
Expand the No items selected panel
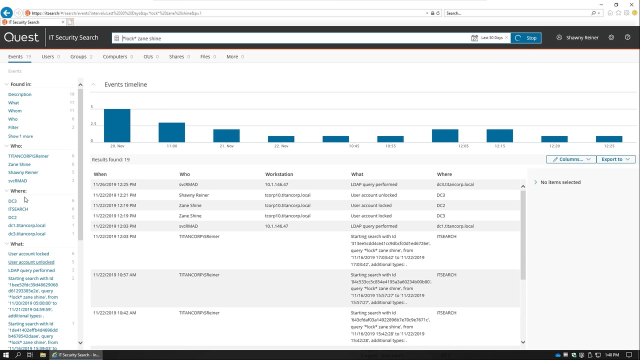point(536,182)
